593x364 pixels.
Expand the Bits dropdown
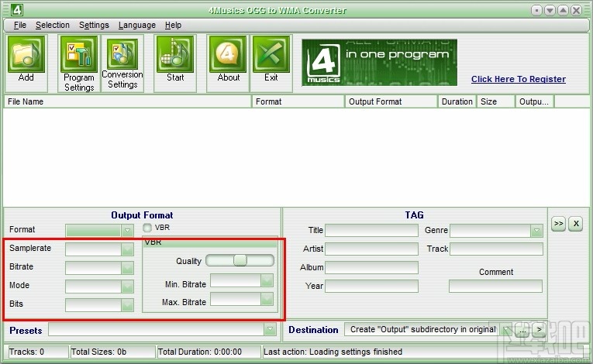127,305
